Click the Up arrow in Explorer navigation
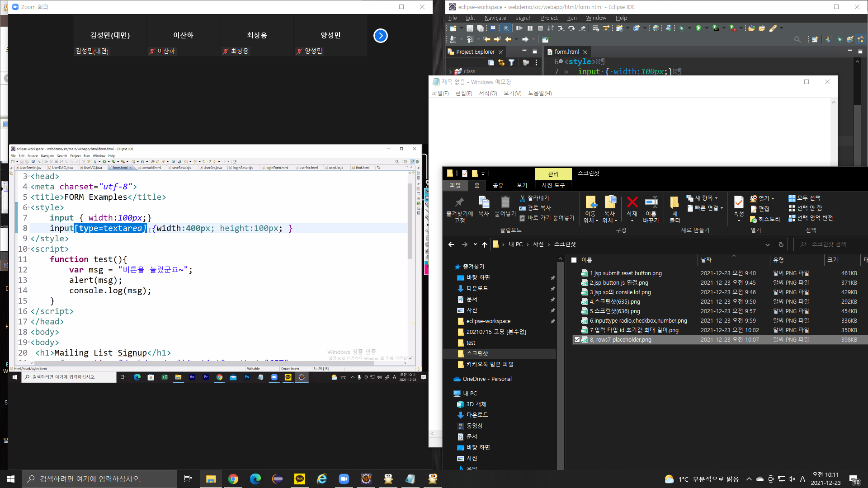This screenshot has height=488, width=868. tap(484, 244)
